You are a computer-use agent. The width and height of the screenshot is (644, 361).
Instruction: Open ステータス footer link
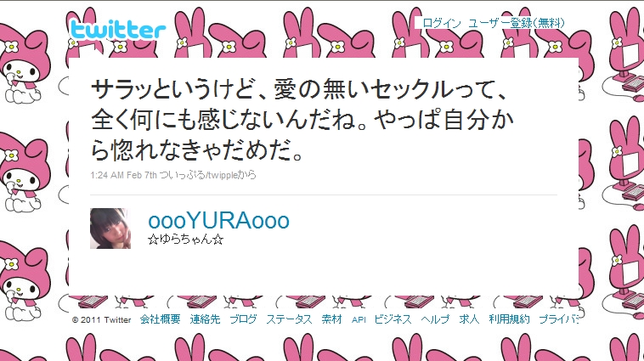click(289, 319)
